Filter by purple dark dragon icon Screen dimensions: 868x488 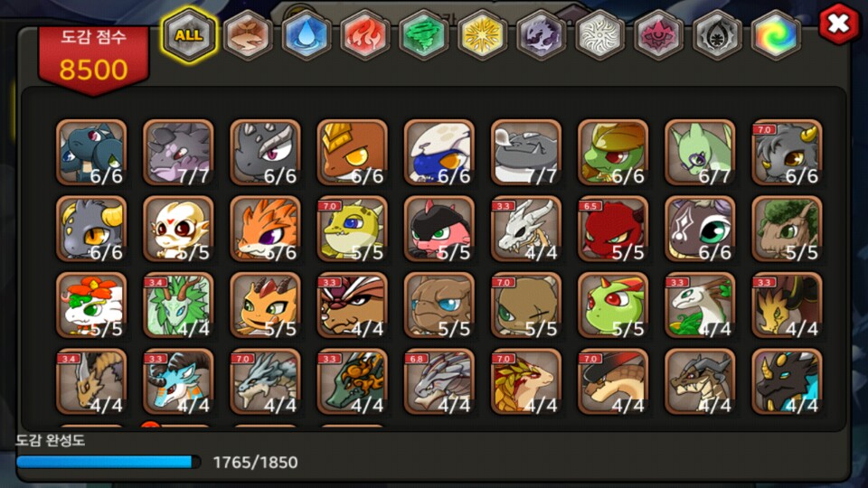pos(541,35)
